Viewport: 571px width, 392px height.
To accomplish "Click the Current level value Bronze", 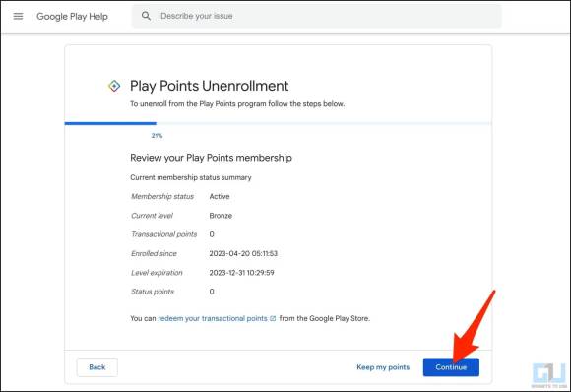I will [x=221, y=216].
